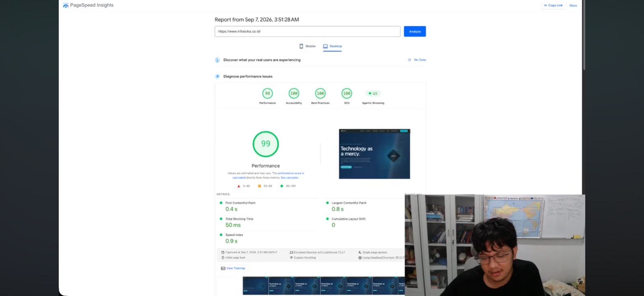Image resolution: width=644 pixels, height=296 pixels.
Task: Click the page's vertical scrollbar
Action: pos(584,35)
